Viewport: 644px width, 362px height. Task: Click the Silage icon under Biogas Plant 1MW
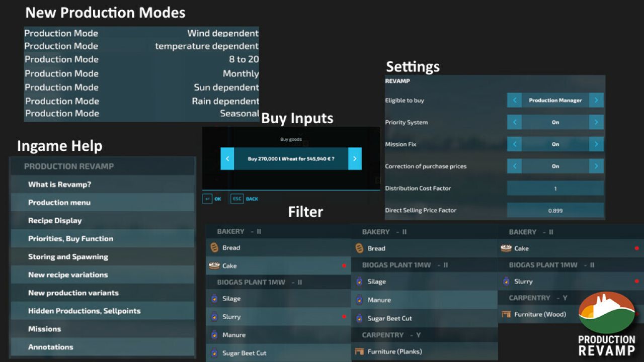click(x=214, y=299)
